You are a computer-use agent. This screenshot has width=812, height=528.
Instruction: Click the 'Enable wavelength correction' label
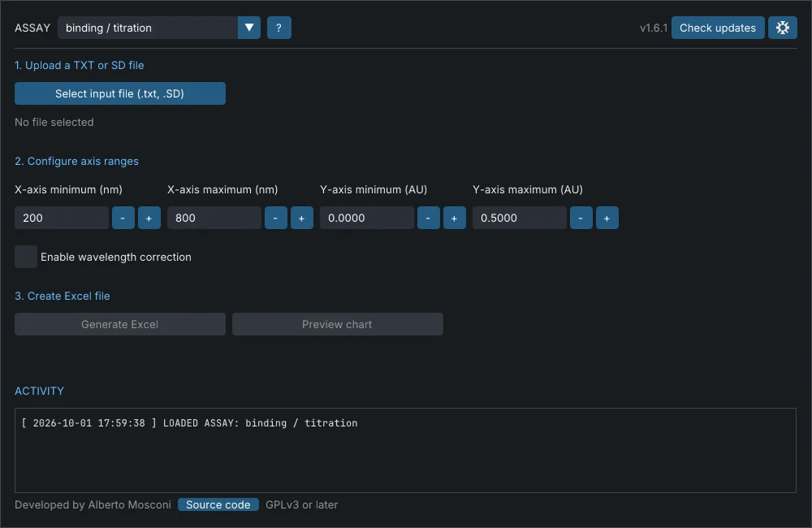click(x=116, y=257)
